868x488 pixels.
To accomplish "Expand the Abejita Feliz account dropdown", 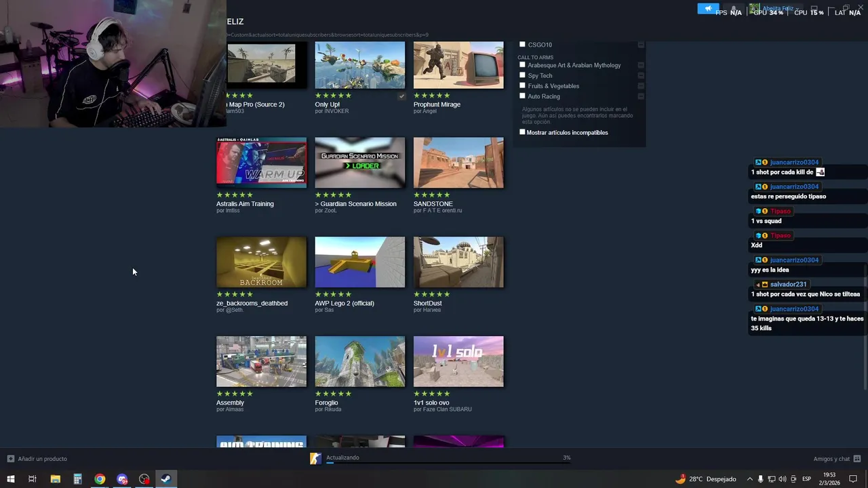I will click(797, 9).
